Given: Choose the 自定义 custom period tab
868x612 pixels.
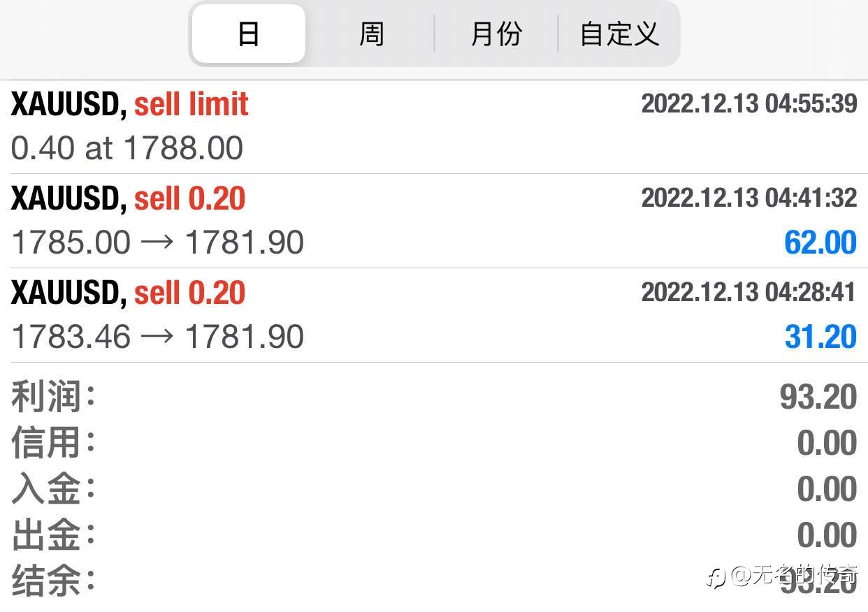Looking at the screenshot, I should (619, 34).
